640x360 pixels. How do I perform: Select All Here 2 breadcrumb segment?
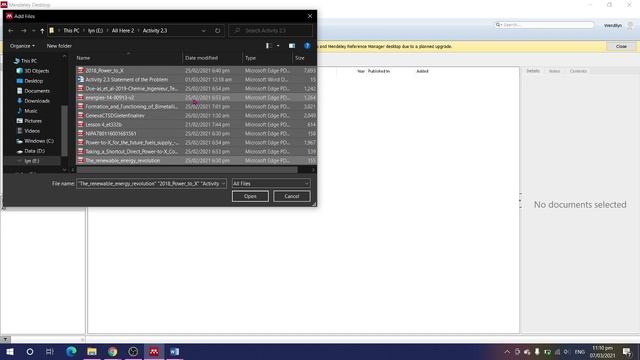coord(122,31)
